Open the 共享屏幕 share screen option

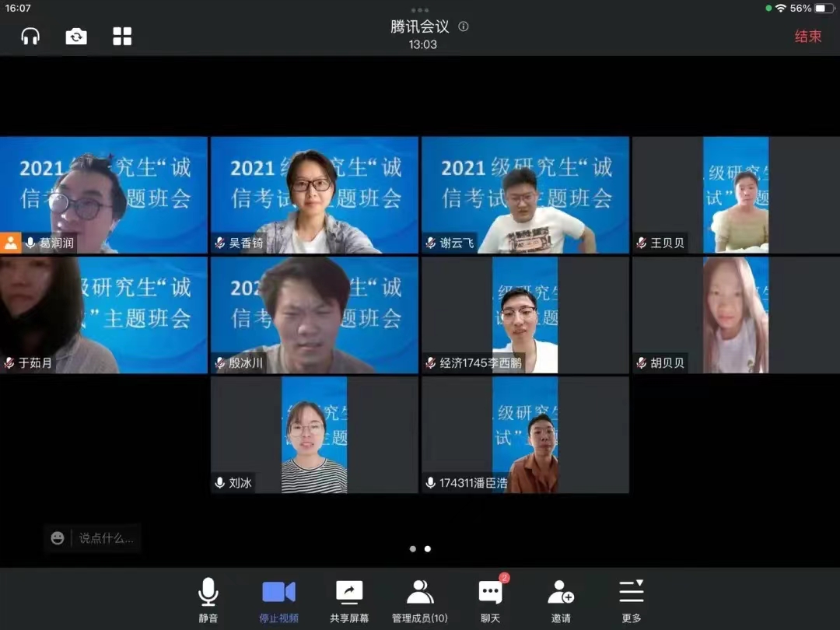pos(349,600)
